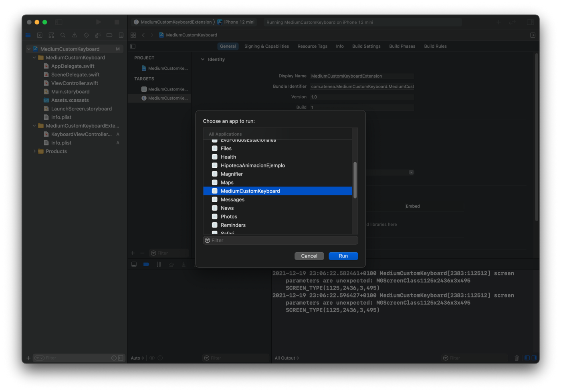Collapse the Identity section
This screenshot has height=392, width=561.
coord(202,59)
